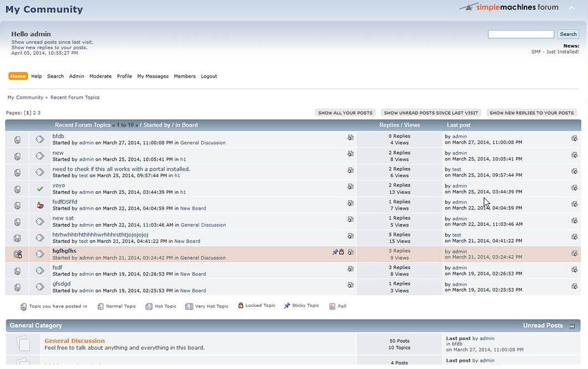Open the Help menu item
588x369 pixels.
tap(37, 76)
